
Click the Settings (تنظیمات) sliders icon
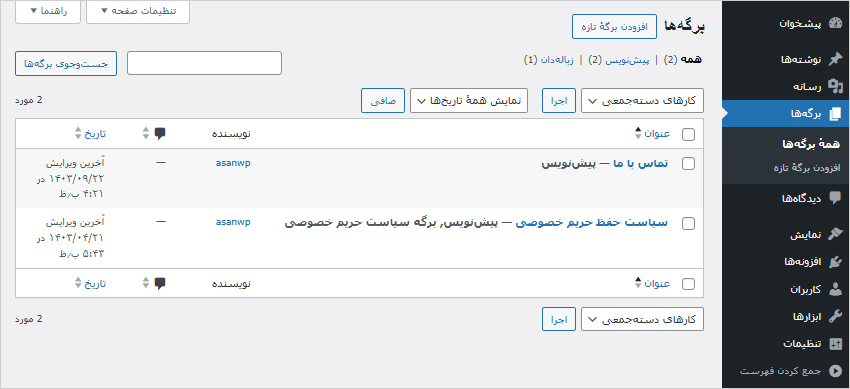[x=835, y=343]
